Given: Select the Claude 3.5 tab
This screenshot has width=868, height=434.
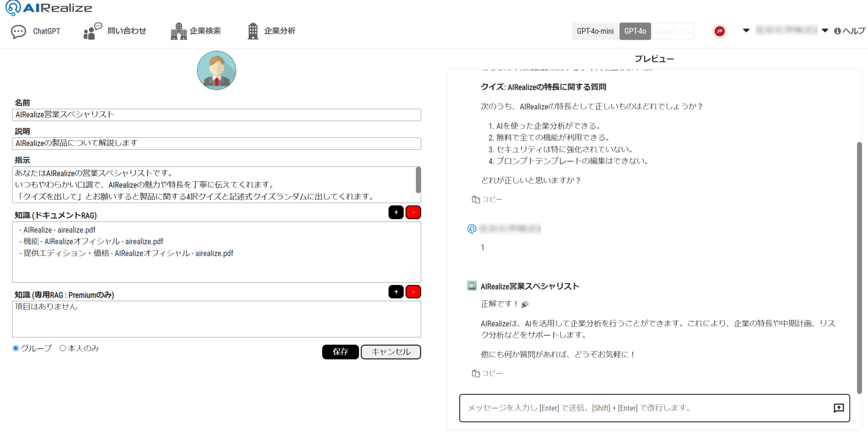Looking at the screenshot, I should 673,31.
